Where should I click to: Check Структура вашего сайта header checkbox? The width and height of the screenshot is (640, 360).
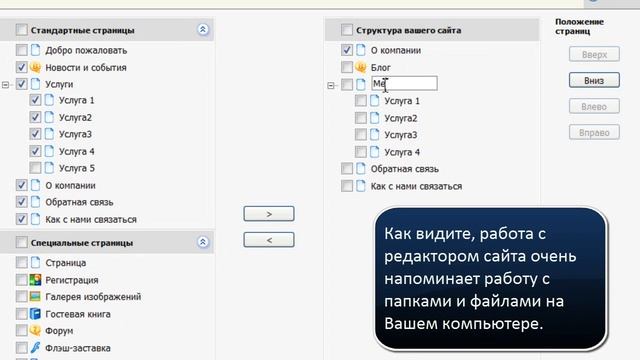347,30
